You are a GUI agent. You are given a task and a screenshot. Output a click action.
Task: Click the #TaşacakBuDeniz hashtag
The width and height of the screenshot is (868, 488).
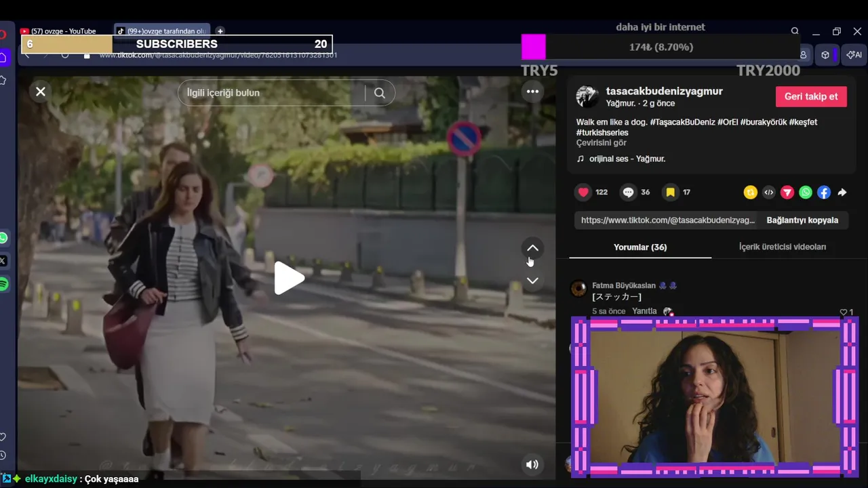(682, 122)
